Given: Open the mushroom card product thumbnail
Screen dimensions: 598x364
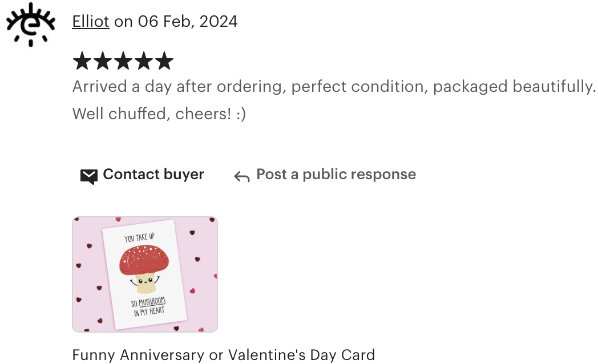Looking at the screenshot, I should (145, 274).
